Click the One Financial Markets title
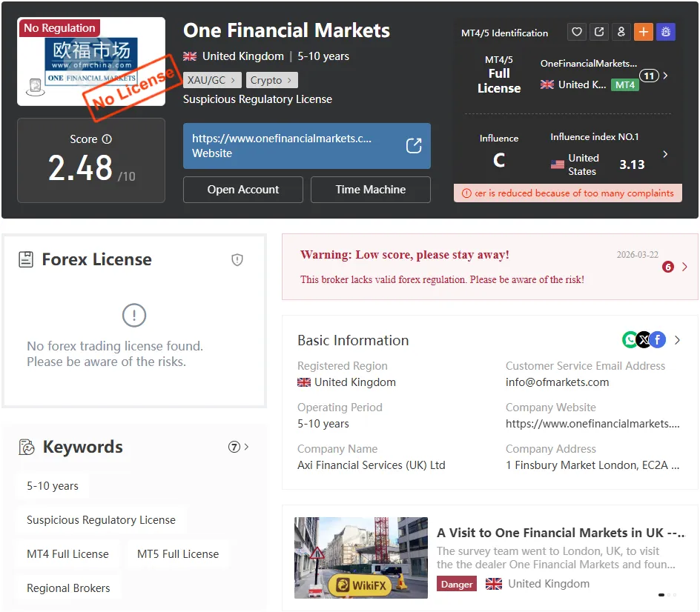Image resolution: width=700 pixels, height=612 pixels. tap(287, 30)
